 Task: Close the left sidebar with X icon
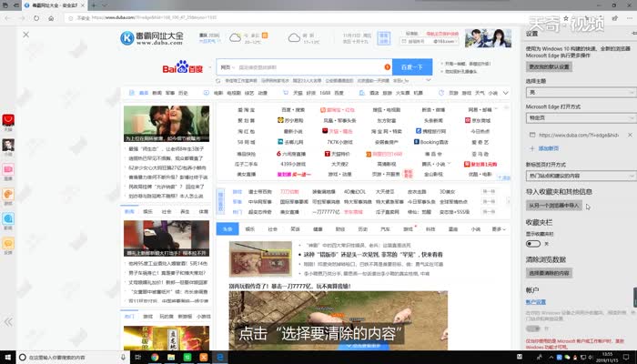(26, 35)
